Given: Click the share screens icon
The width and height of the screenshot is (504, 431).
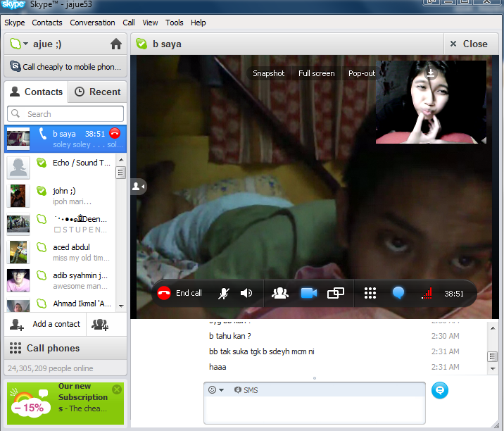Looking at the screenshot, I should point(336,293).
